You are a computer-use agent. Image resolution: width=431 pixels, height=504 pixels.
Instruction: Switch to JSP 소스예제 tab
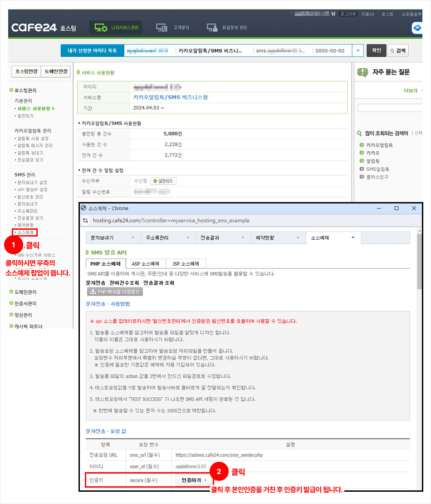pos(186,263)
